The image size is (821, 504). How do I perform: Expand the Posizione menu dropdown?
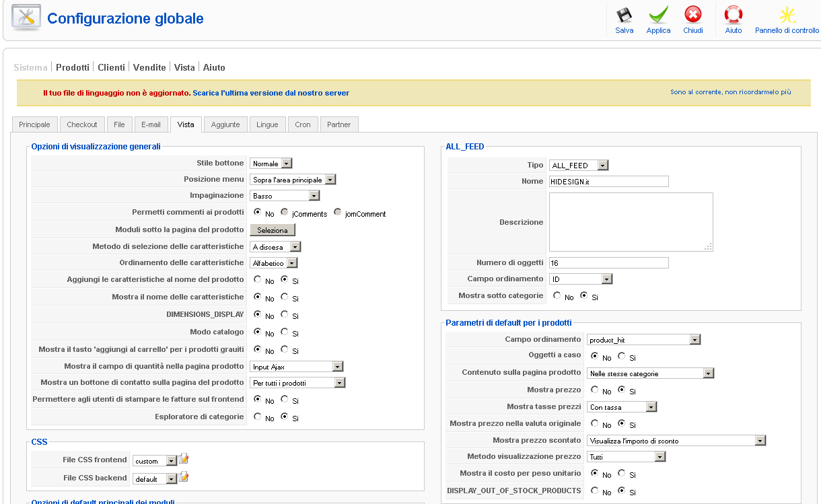coord(293,180)
